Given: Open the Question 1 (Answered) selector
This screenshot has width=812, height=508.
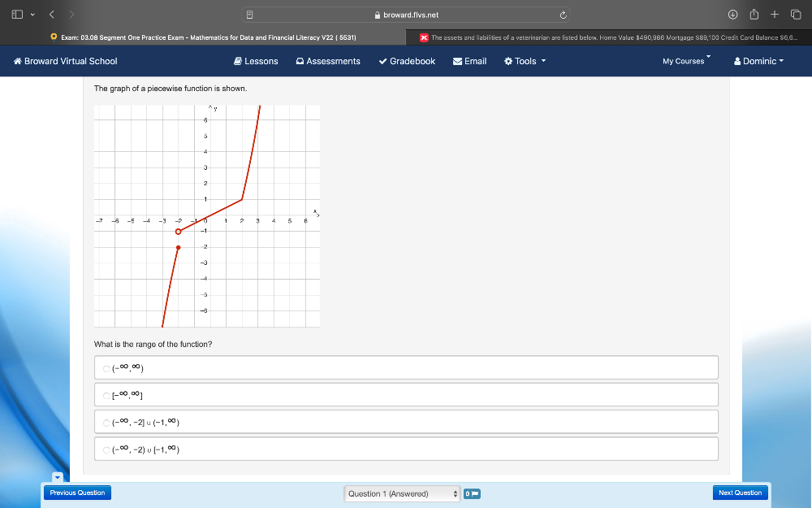Looking at the screenshot, I should (402, 494).
